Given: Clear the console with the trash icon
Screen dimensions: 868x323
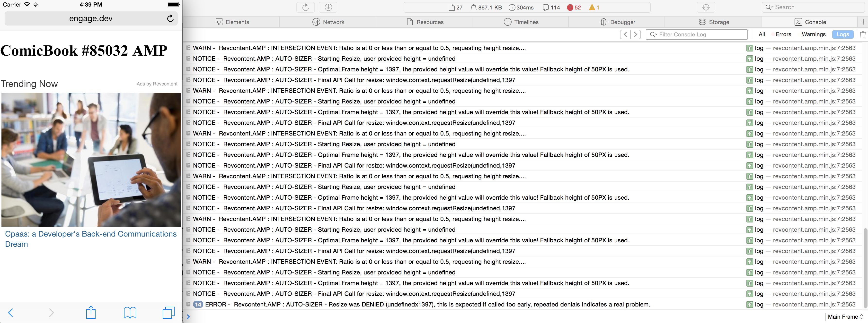Looking at the screenshot, I should tap(863, 34).
